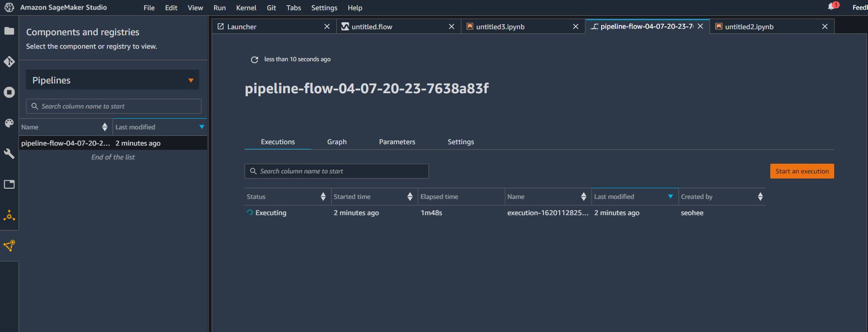Screen dimensions: 868x332
Task: Open the Feedback link
Action: [x=860, y=8]
